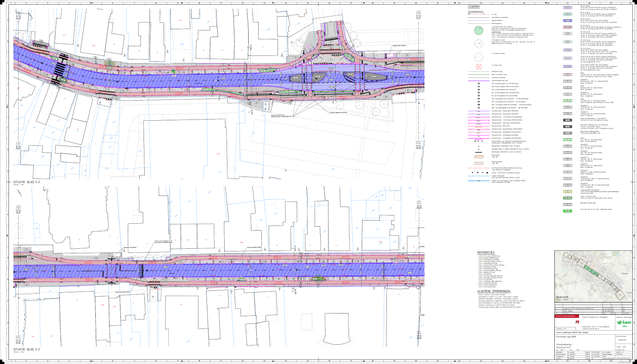637x364 pixels.
Task: Click the Situatietekening title in the title block
Action: click(564, 344)
